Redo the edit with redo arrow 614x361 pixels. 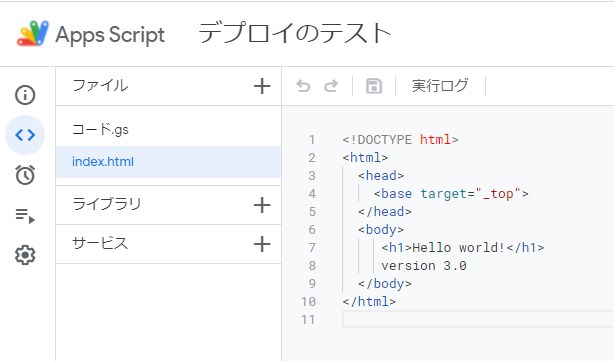tap(331, 86)
